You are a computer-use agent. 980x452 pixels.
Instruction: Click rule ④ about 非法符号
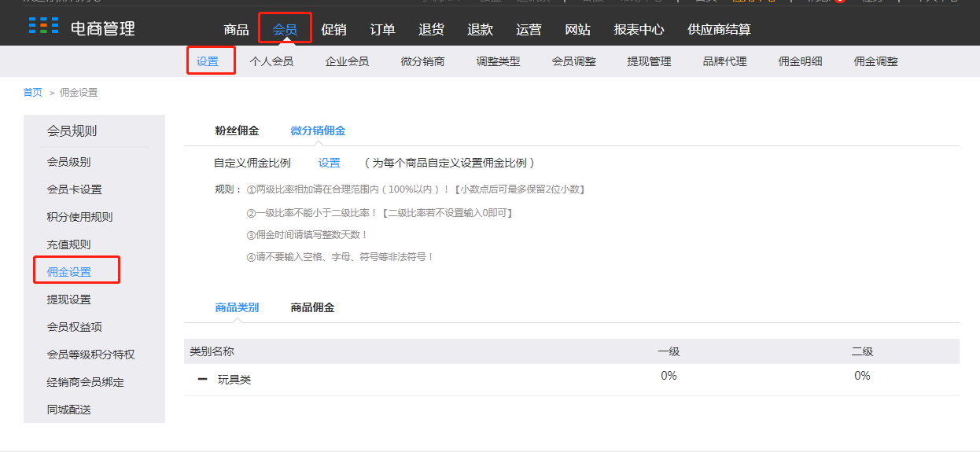pos(341,257)
